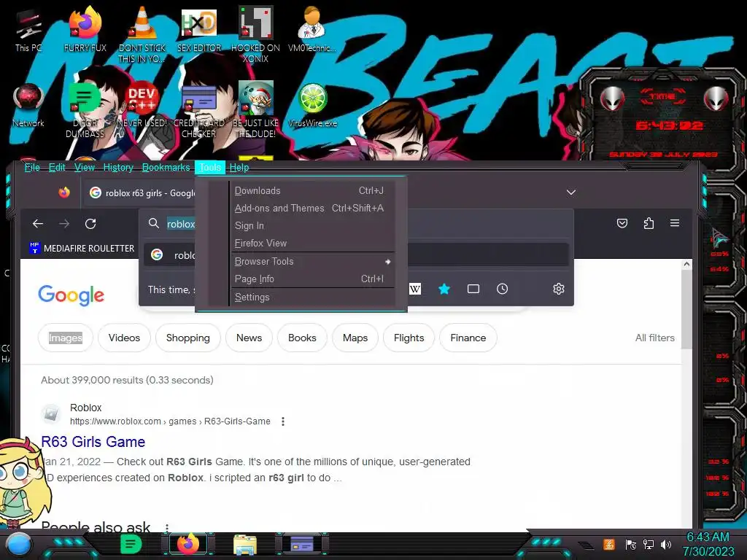Select the Tabs search shortcut icon
This screenshot has width=747, height=560.
click(x=473, y=289)
